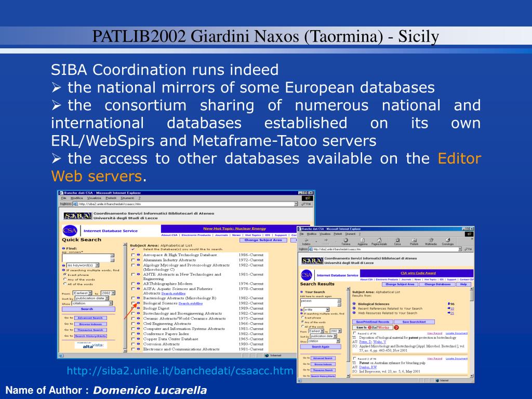Select the Exact phrase radio in Quick Search window
The width and height of the screenshot is (532, 399).
(x=65, y=274)
